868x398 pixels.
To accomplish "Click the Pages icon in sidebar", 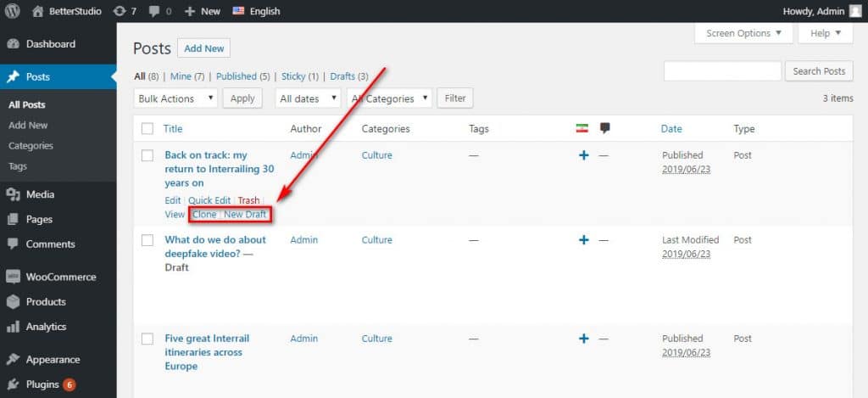I will [14, 220].
